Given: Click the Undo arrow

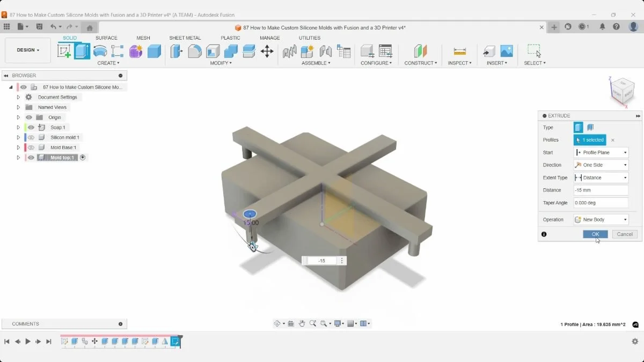Looking at the screenshot, I should pyautogui.click(x=53, y=26).
